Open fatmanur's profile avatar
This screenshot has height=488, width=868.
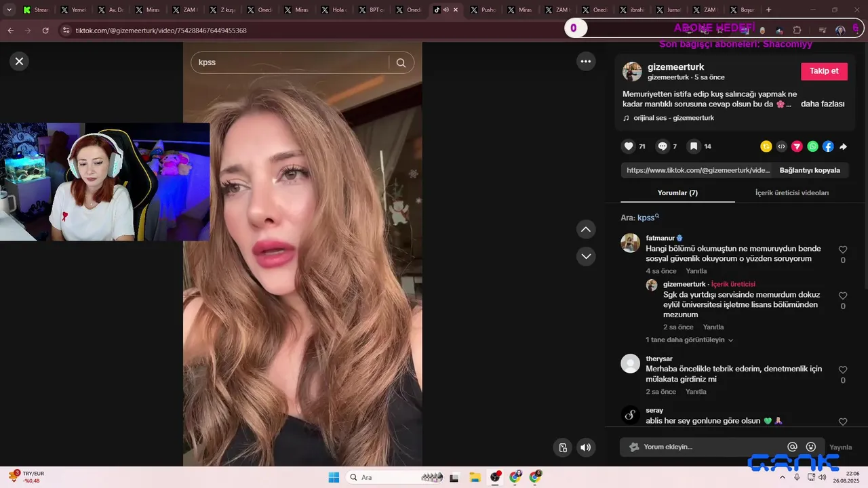point(631,243)
